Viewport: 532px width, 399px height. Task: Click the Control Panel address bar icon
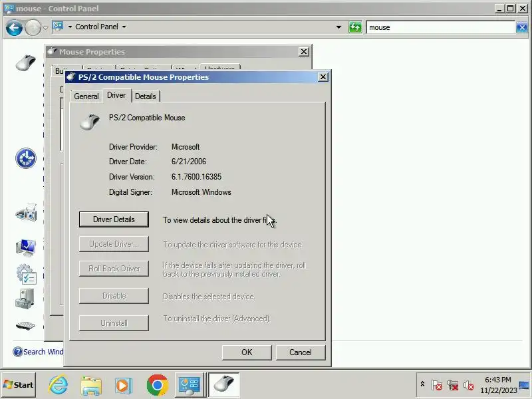[58, 27]
